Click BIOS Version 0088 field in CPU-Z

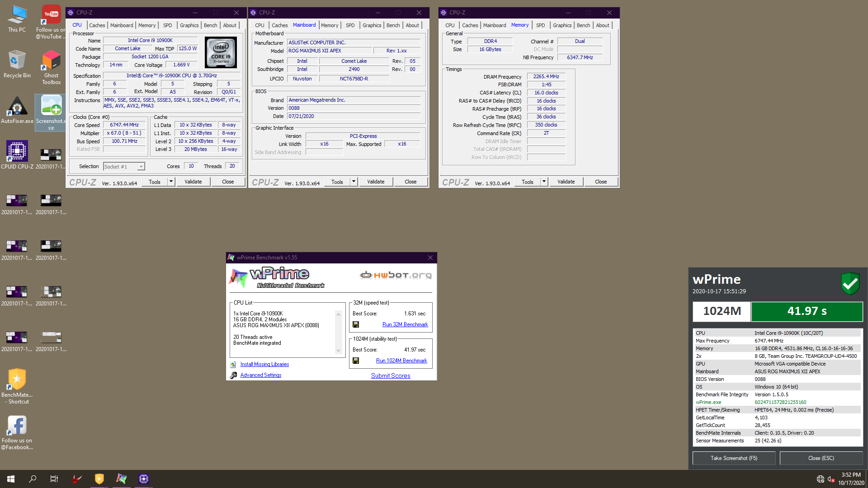coord(354,108)
